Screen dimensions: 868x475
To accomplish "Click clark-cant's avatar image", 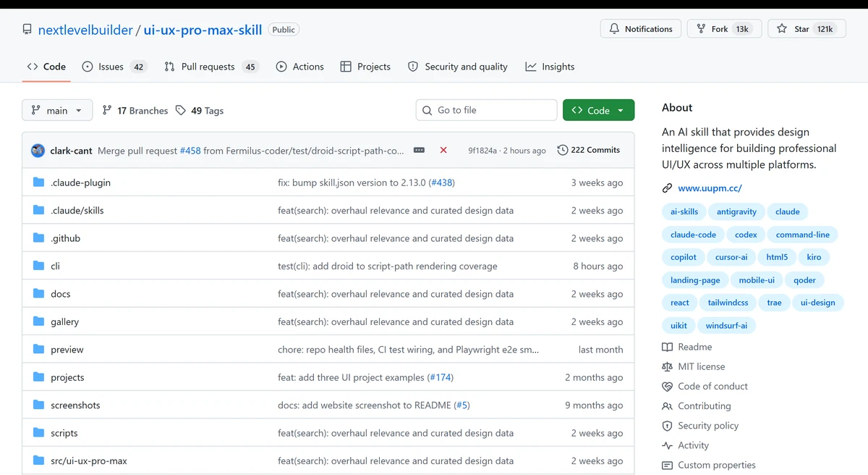I will [x=38, y=150].
